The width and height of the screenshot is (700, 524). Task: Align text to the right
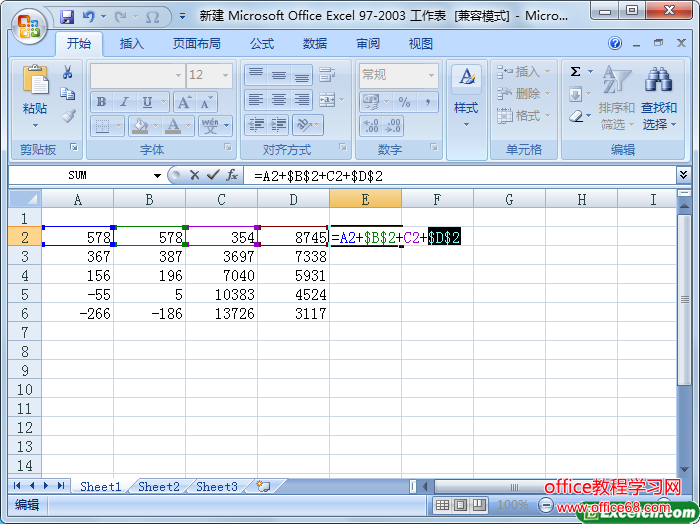click(x=302, y=100)
